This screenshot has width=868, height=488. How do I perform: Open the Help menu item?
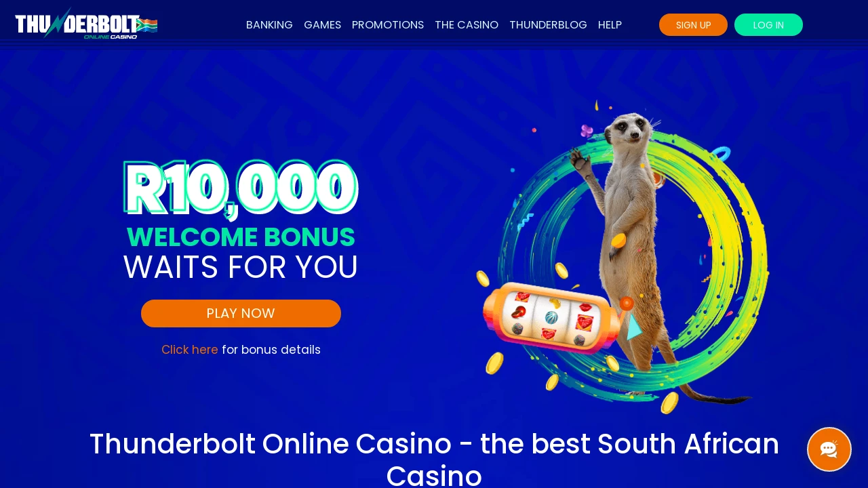[610, 25]
